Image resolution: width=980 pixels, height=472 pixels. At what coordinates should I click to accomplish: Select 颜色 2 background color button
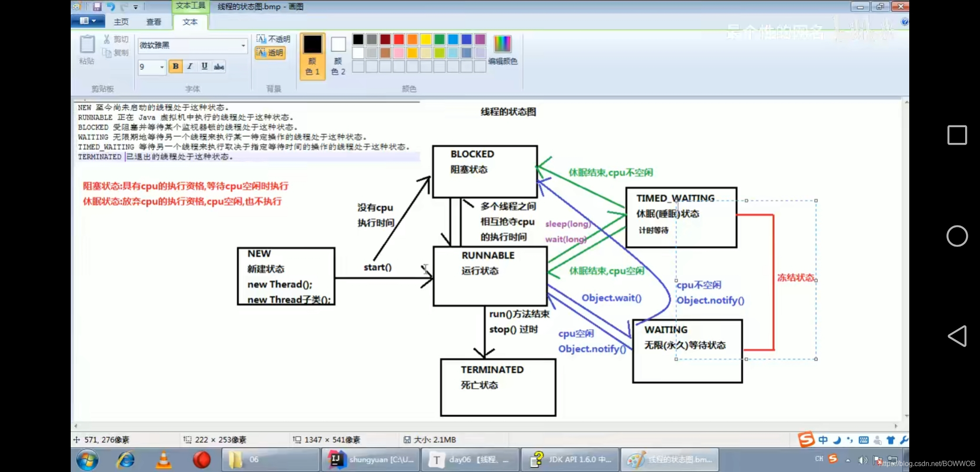(x=338, y=56)
